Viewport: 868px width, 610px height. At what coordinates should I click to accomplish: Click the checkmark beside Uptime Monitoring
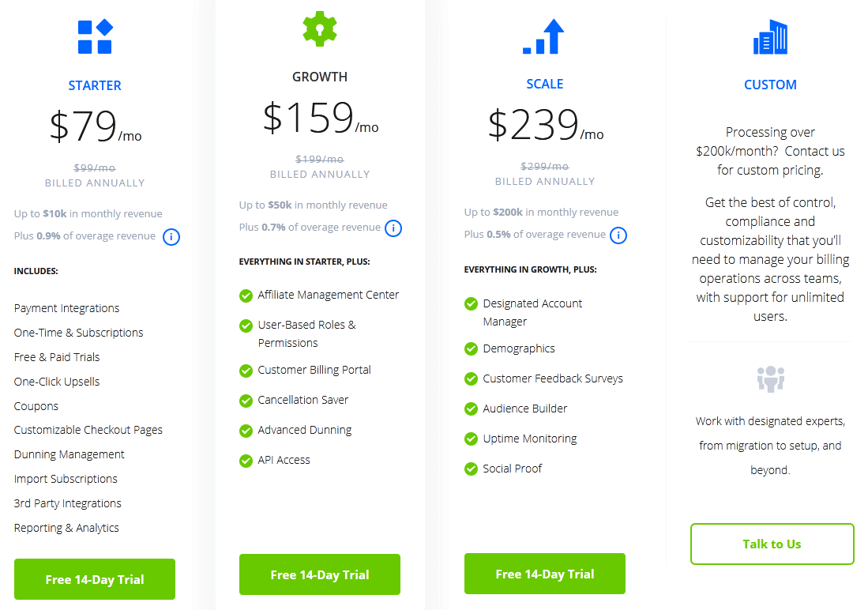(471, 438)
